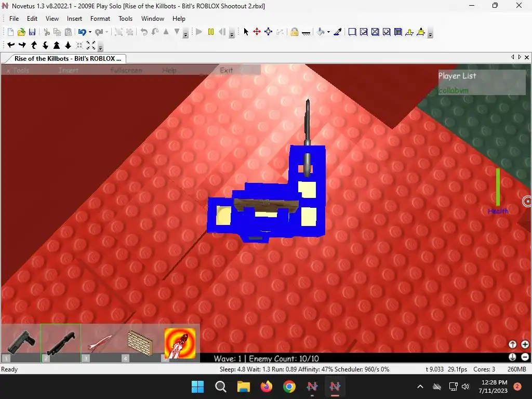Open the Redo history dropdown arrow
The image size is (532, 399).
(x=107, y=32)
